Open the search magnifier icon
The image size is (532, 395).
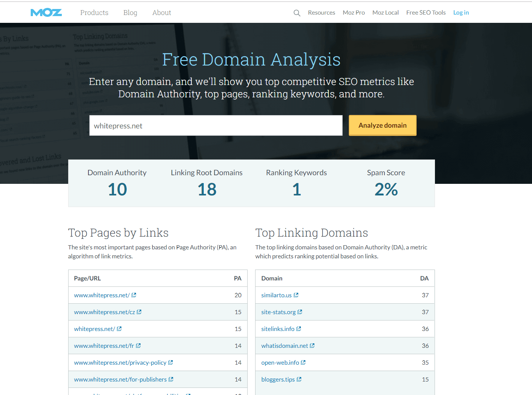297,13
